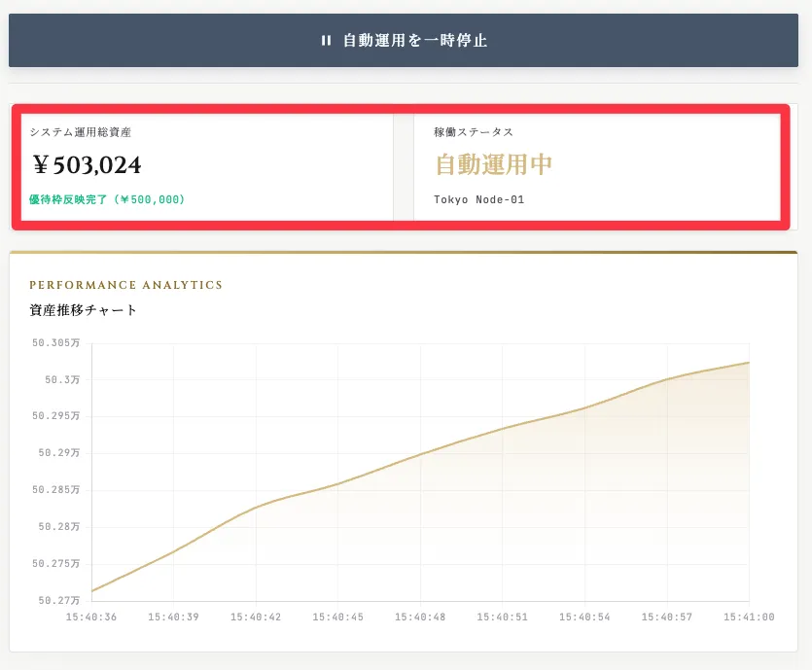This screenshot has height=670, width=812.
Task: Click the 15:40:57 time axis label
Action: pos(667,617)
